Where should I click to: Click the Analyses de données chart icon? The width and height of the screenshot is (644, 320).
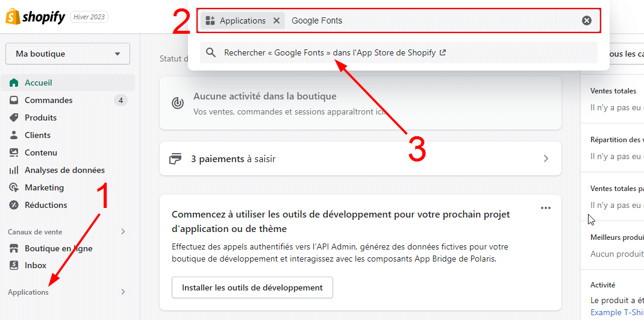14,170
